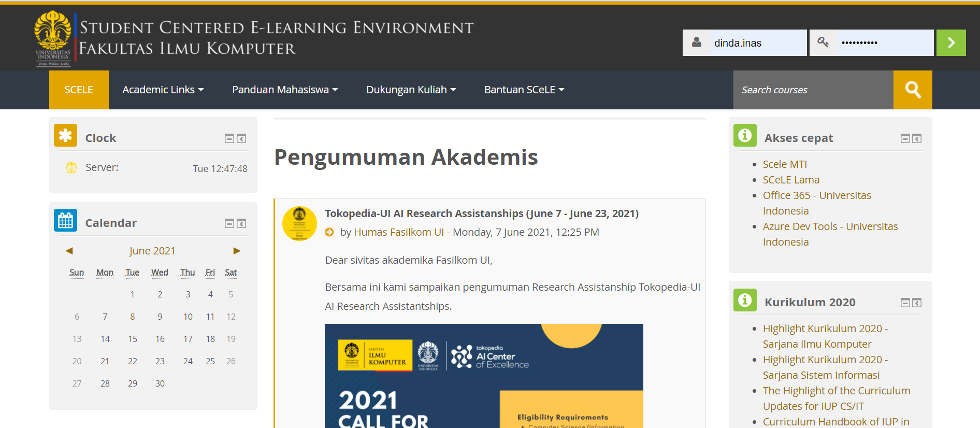Click the Clock block asterisk icon

click(x=66, y=136)
